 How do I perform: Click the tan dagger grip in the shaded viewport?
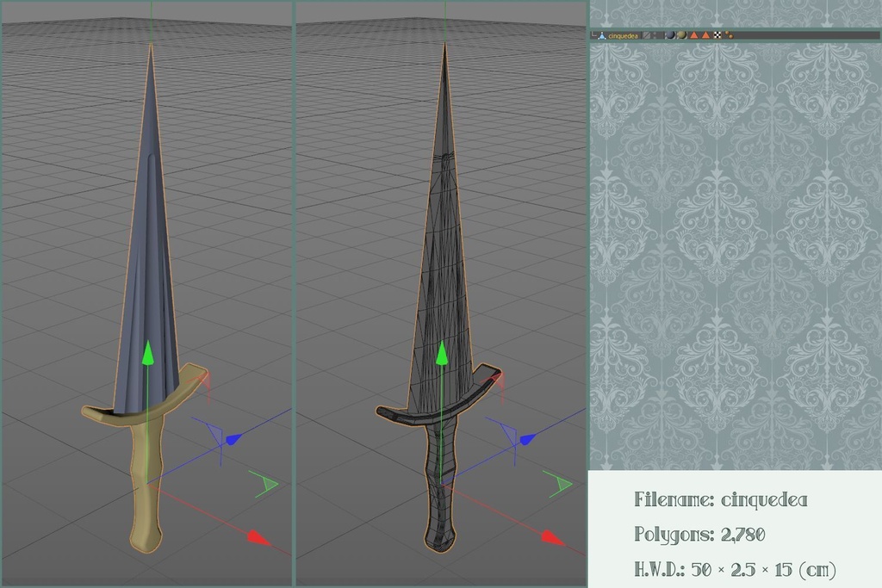(x=145, y=486)
